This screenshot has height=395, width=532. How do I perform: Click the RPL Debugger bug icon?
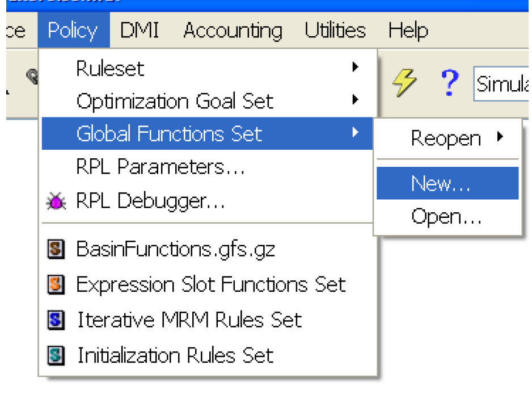point(56,201)
